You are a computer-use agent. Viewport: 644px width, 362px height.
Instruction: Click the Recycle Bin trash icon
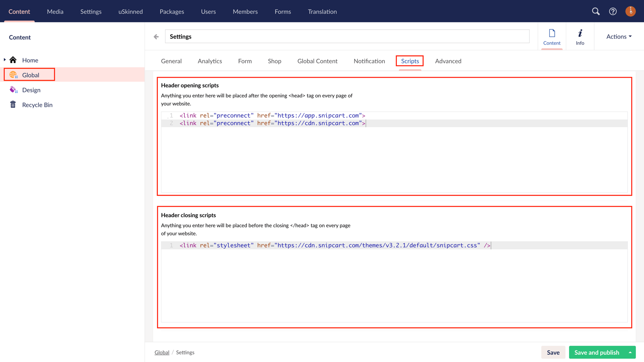pyautogui.click(x=13, y=105)
